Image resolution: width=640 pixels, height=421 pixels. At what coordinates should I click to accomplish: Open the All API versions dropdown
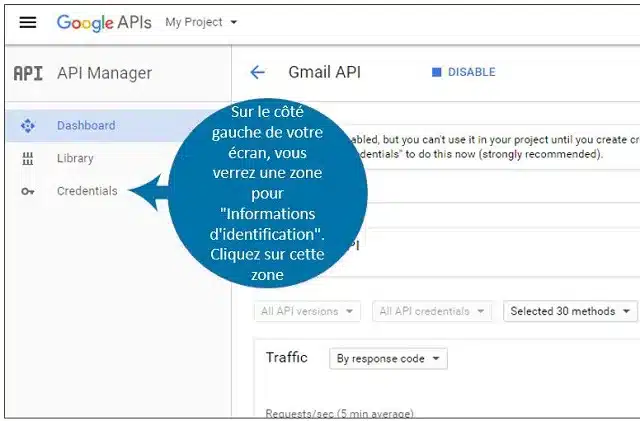[x=307, y=311]
